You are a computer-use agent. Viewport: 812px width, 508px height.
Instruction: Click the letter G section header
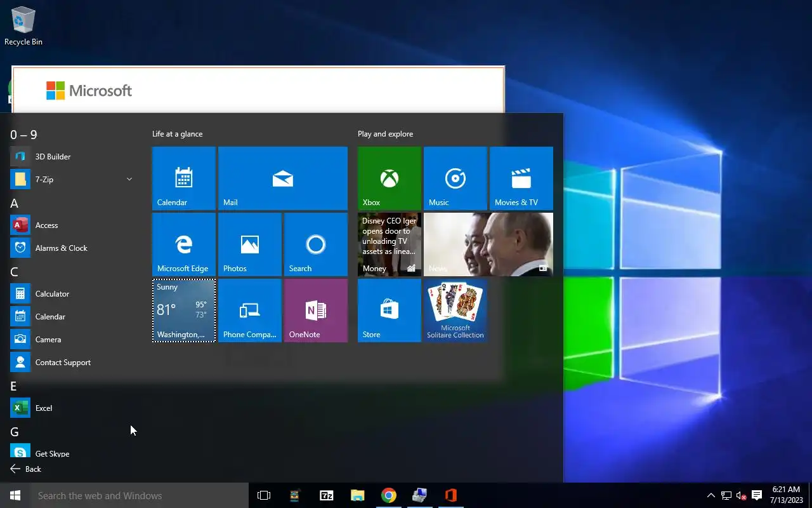(x=14, y=432)
